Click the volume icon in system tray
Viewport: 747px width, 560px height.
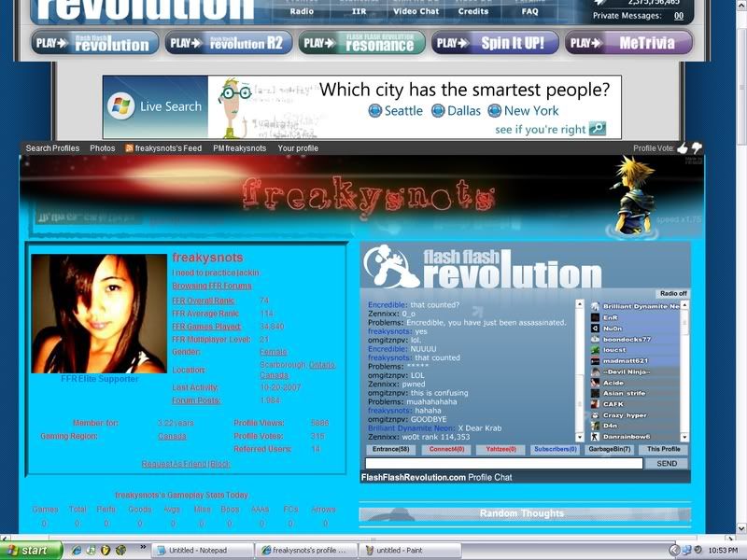click(x=698, y=550)
